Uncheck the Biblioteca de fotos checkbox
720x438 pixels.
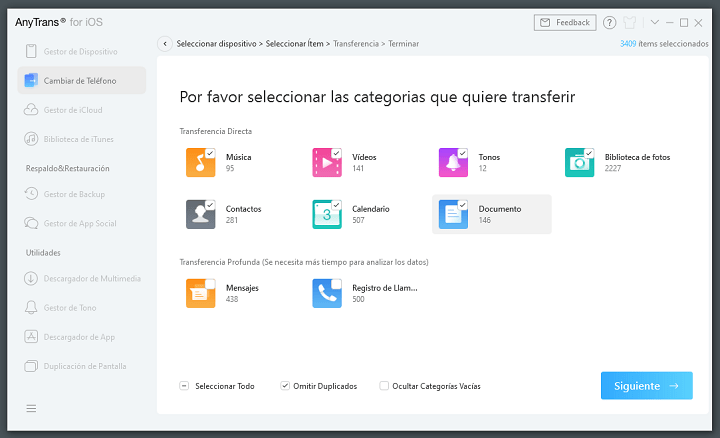[x=589, y=153]
